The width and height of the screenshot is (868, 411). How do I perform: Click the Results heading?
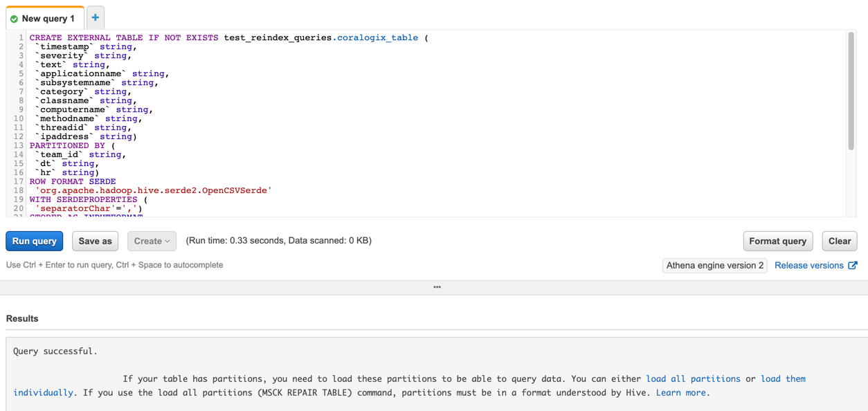point(22,318)
